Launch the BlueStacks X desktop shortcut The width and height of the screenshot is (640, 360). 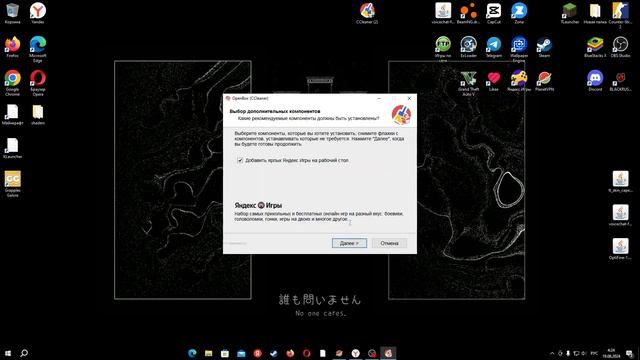click(x=595, y=47)
